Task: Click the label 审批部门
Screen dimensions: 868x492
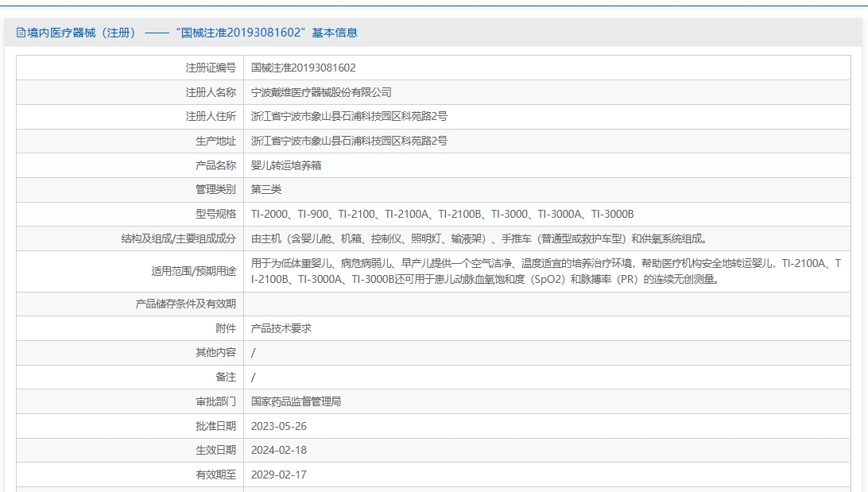Action: click(215, 402)
